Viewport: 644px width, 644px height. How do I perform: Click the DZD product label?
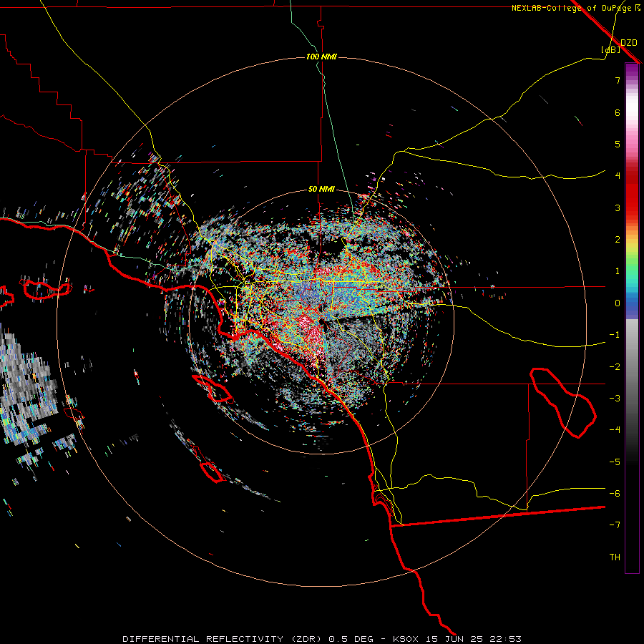[x=628, y=43]
